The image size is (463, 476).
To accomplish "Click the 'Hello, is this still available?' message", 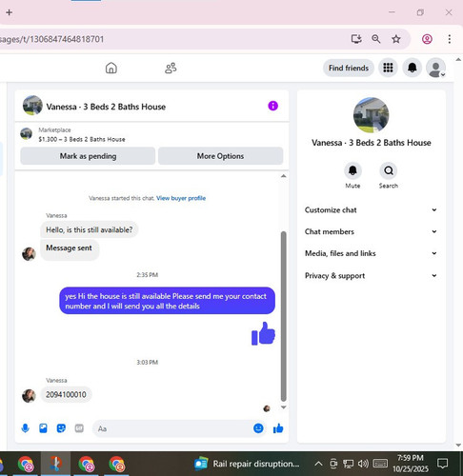I will tap(90, 229).
